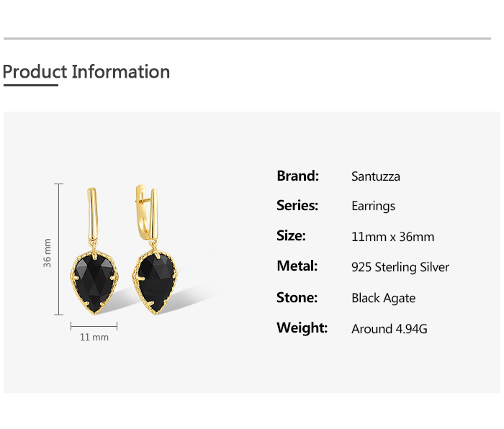Click the Around 4.94G weight value
Screen dimensions: 504x429
coord(390,329)
